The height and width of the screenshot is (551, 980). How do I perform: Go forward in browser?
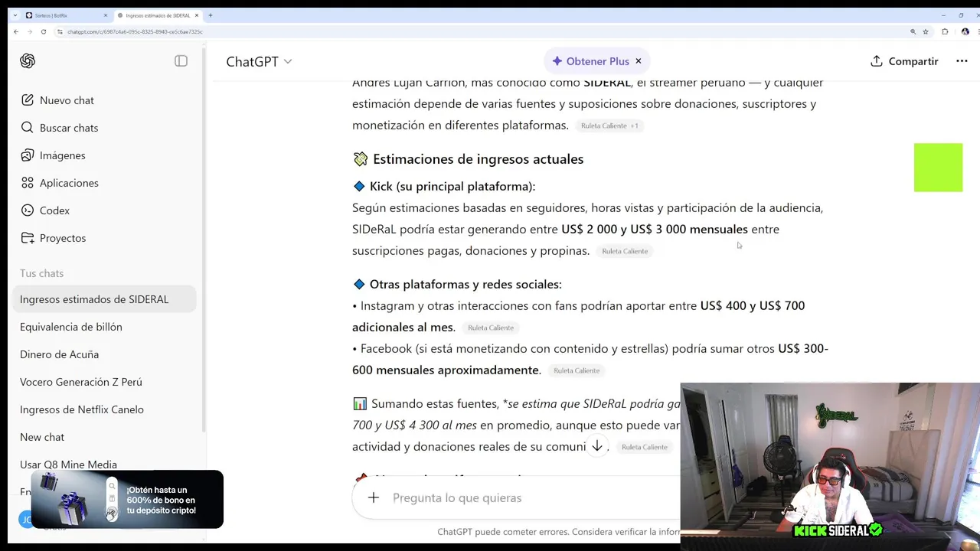coord(30,31)
